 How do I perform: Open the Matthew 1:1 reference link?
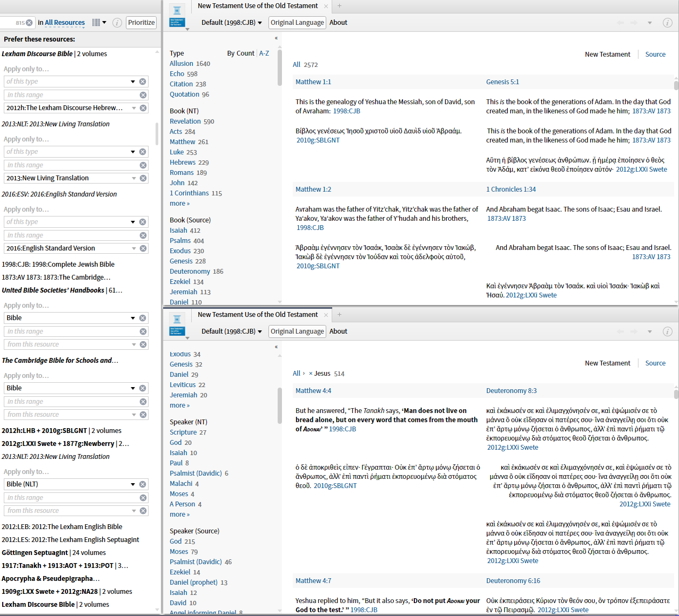point(313,82)
